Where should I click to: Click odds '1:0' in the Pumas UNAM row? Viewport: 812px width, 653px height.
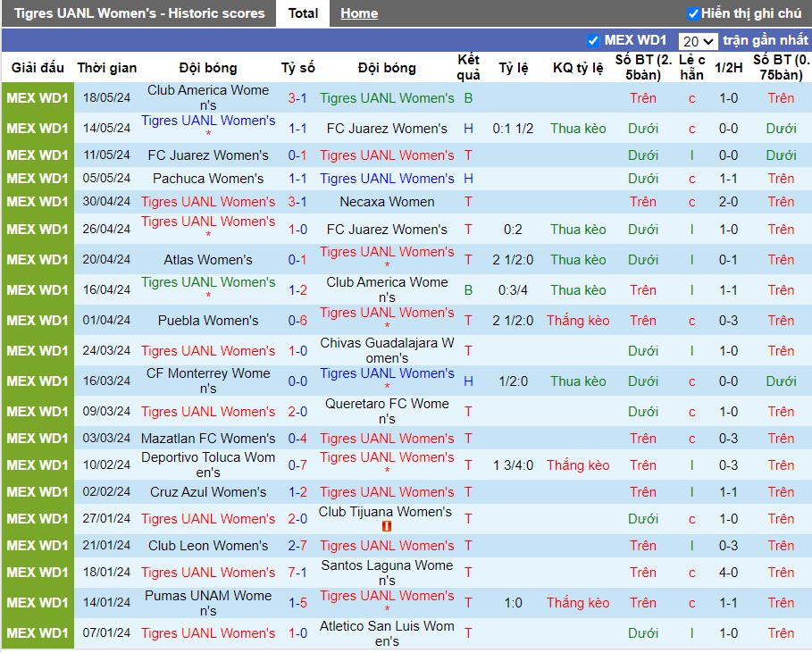click(x=513, y=603)
